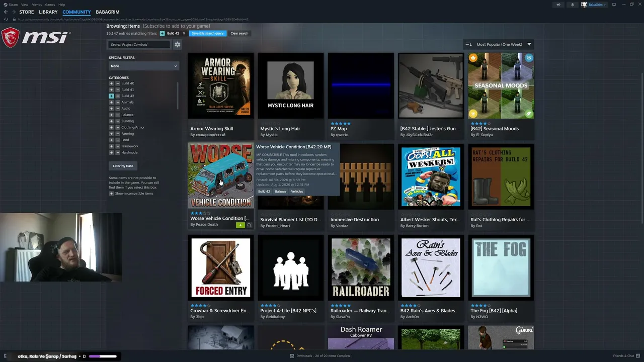Viewport: 644px width, 362px height.
Task: Include the Audio category
Action: pos(111,109)
